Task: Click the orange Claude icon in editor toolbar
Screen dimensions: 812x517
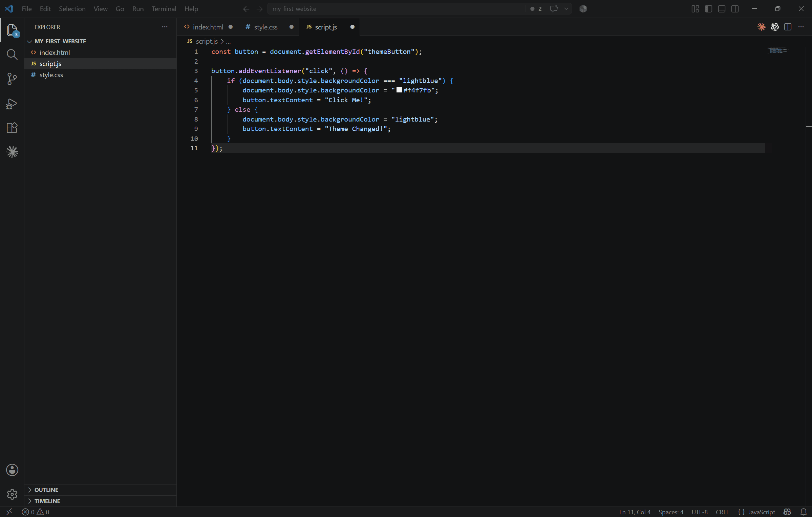Action: [762, 27]
